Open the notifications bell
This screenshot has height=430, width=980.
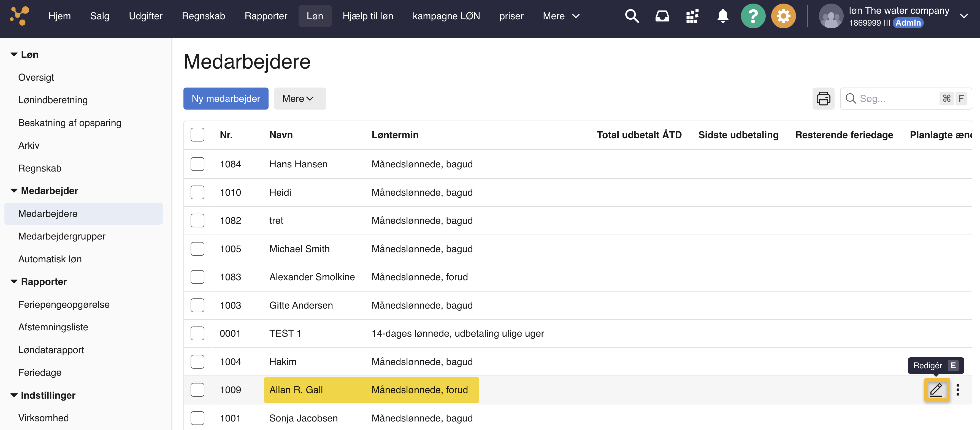point(722,16)
